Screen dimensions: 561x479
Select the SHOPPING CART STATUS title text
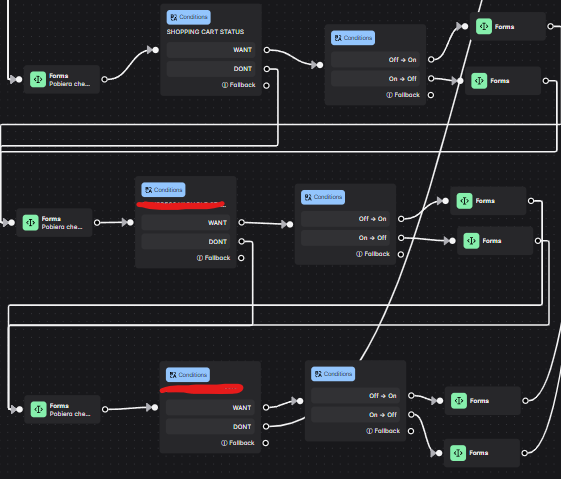205,32
